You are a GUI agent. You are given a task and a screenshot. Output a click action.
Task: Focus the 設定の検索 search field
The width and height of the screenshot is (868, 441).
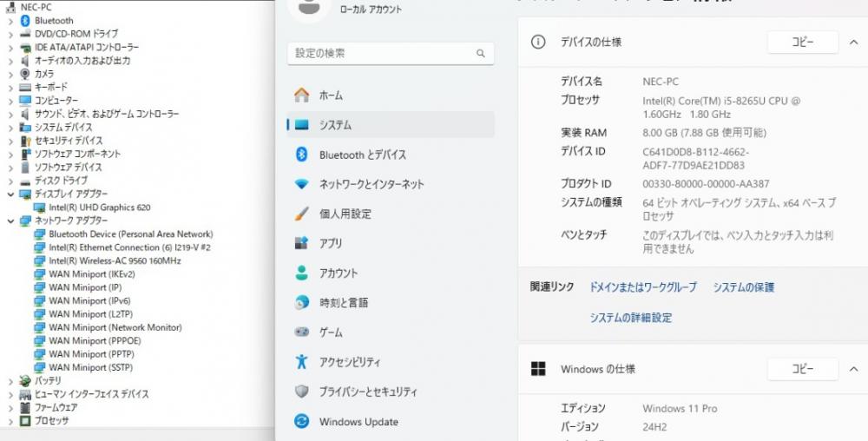click(x=391, y=54)
